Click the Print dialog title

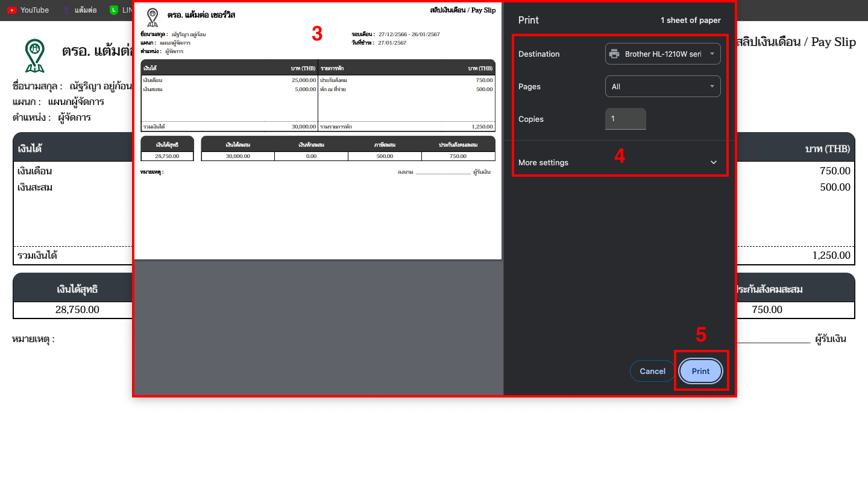coord(529,20)
